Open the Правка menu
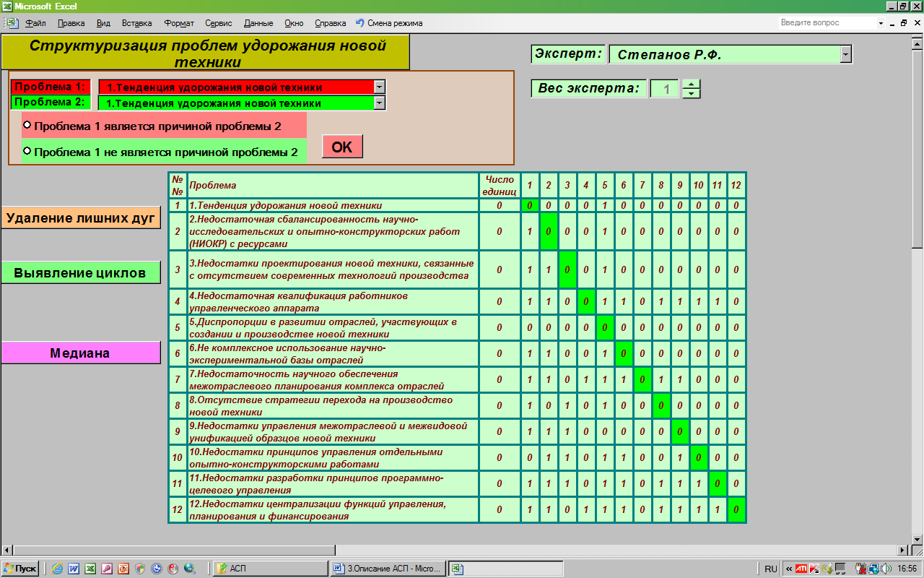 (71, 23)
